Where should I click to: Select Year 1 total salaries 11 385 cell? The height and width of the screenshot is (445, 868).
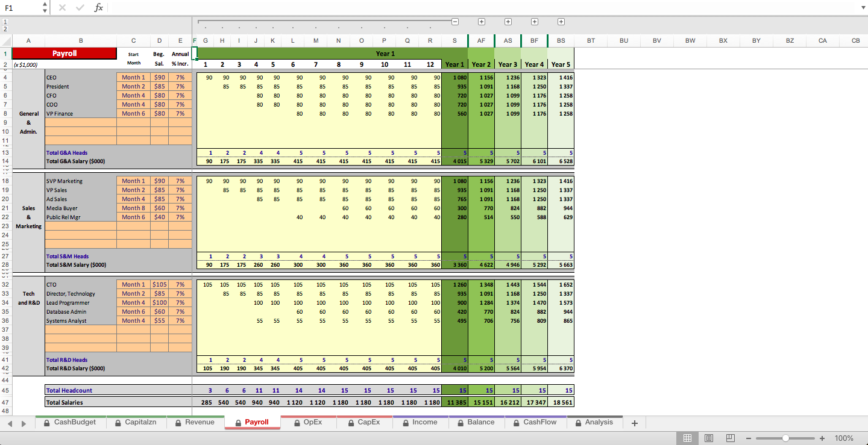pos(454,402)
